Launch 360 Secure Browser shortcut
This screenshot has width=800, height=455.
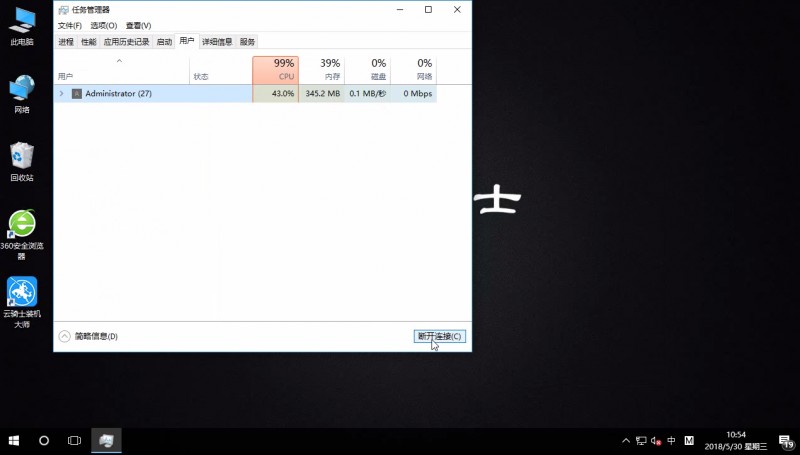click(x=22, y=235)
